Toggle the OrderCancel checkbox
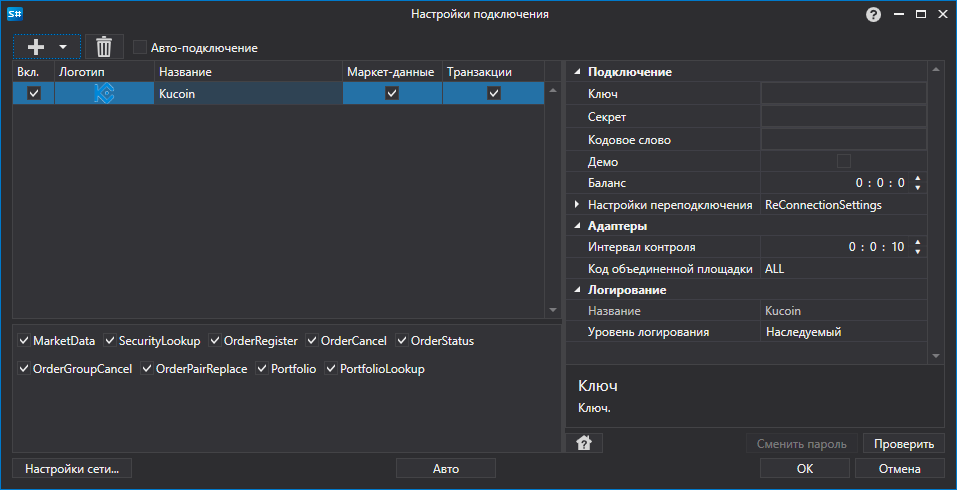 312,340
